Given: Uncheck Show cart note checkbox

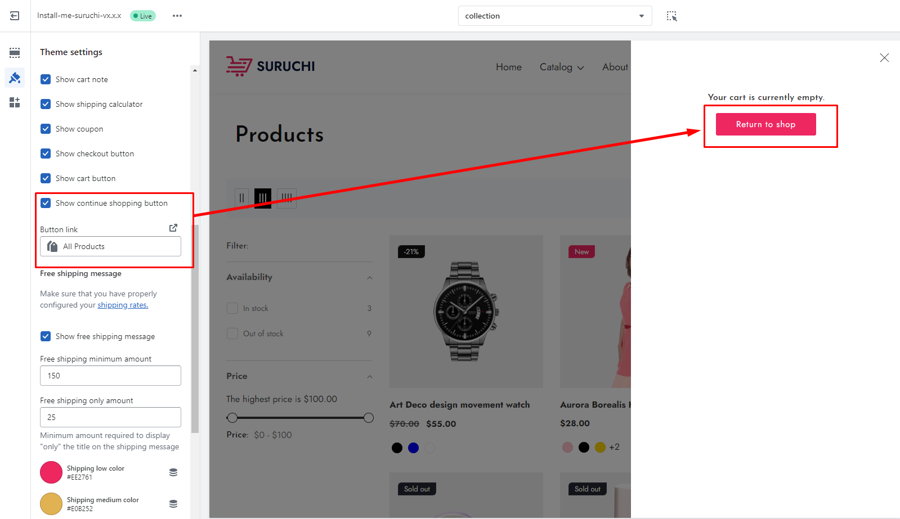Looking at the screenshot, I should tap(45, 79).
